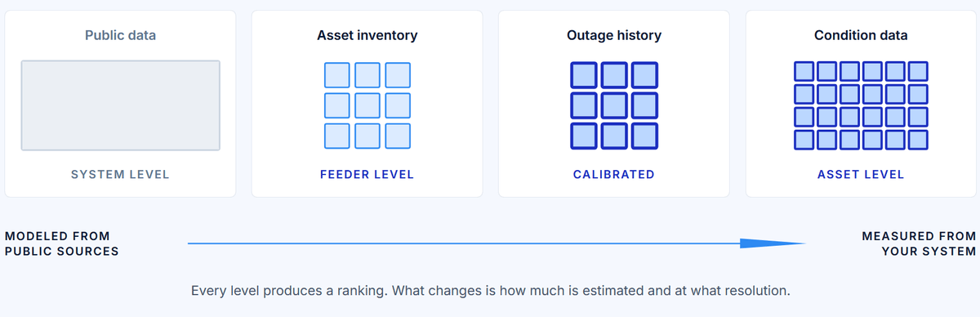
Task: Click the ASSET LEVEL label
Action: pos(861,174)
